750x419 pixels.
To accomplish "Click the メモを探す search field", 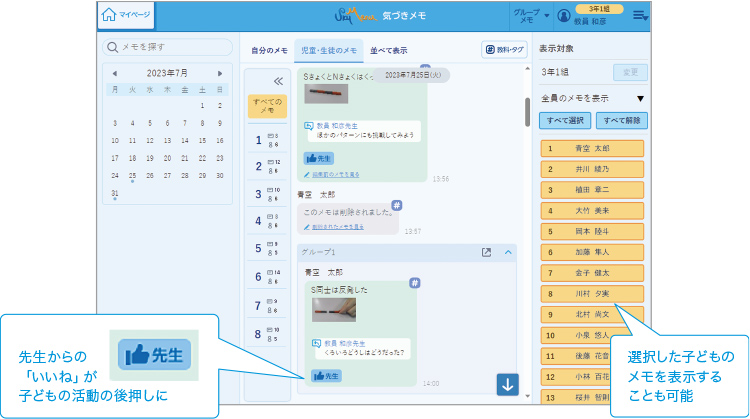I will 167,46.
